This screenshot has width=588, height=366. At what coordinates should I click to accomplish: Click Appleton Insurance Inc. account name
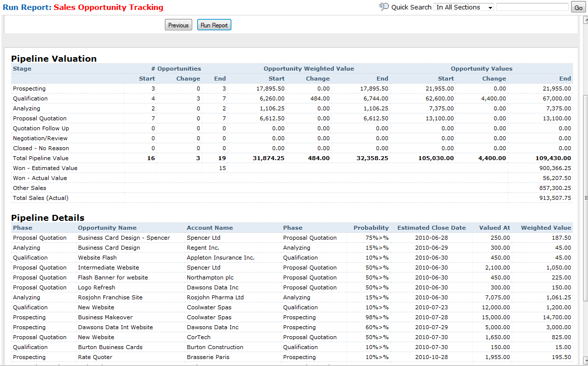[220, 258]
